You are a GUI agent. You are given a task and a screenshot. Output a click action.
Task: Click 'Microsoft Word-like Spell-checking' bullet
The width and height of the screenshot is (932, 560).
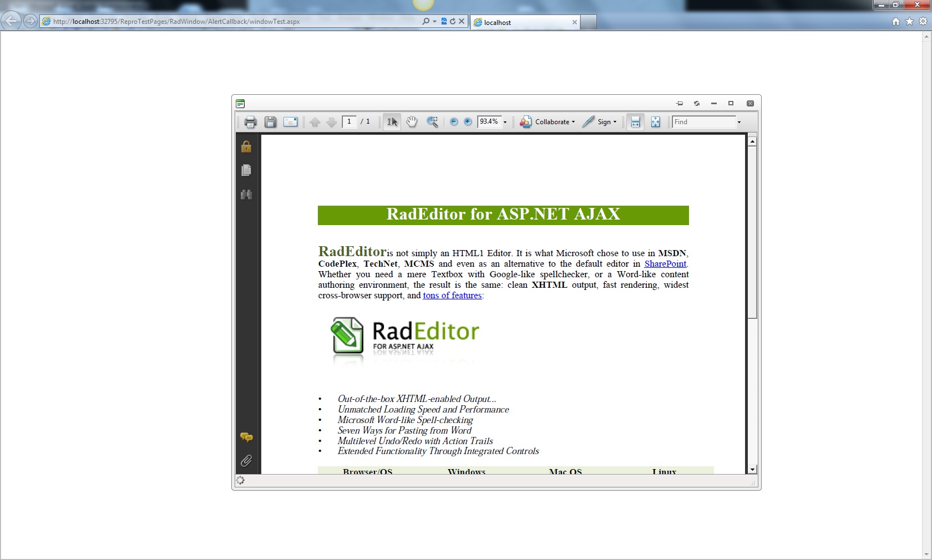405,420
